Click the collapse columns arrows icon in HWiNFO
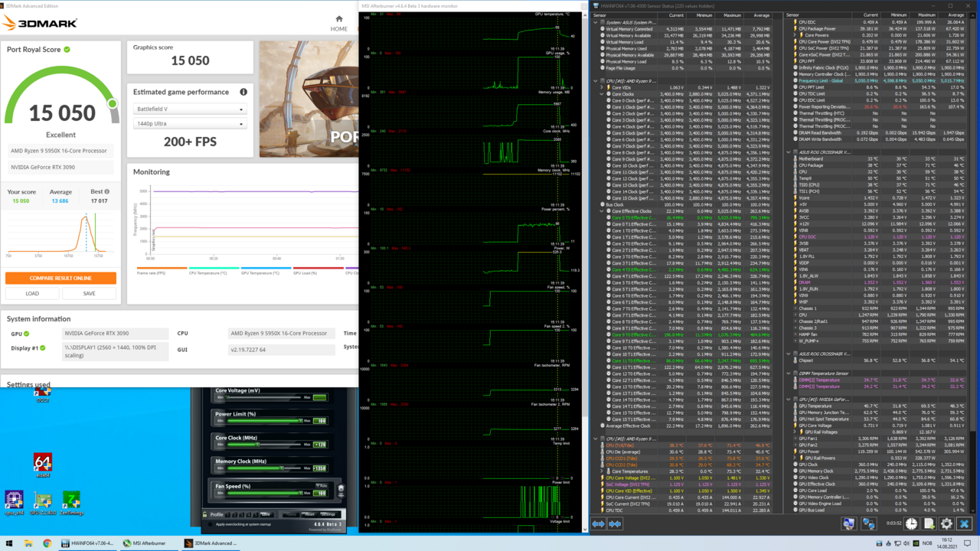980x551 pixels. (x=615, y=524)
